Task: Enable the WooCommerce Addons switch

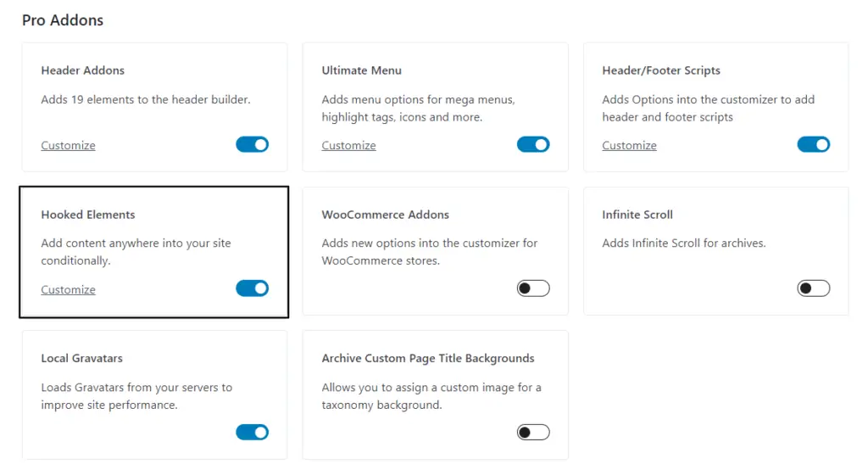Action: [x=533, y=288]
